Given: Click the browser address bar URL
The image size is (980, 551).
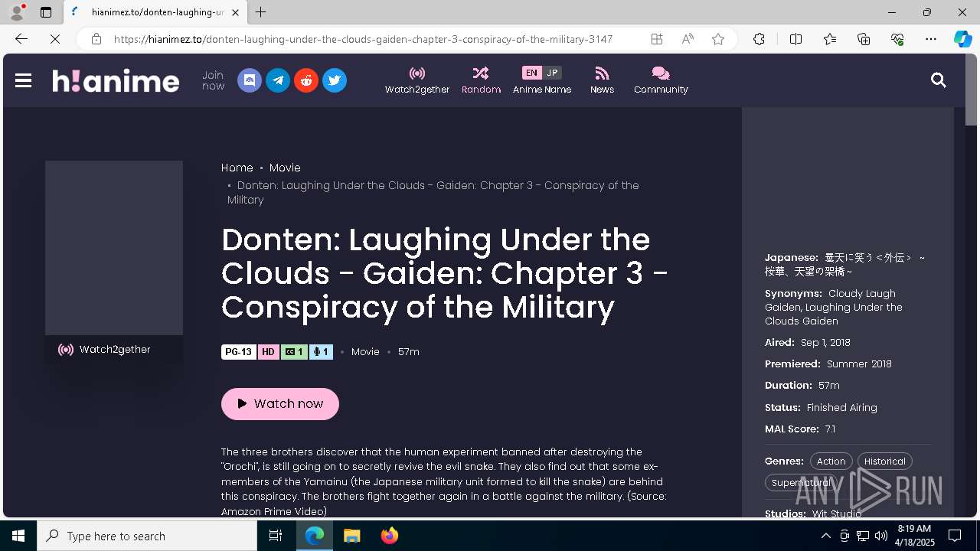Looking at the screenshot, I should [x=363, y=39].
